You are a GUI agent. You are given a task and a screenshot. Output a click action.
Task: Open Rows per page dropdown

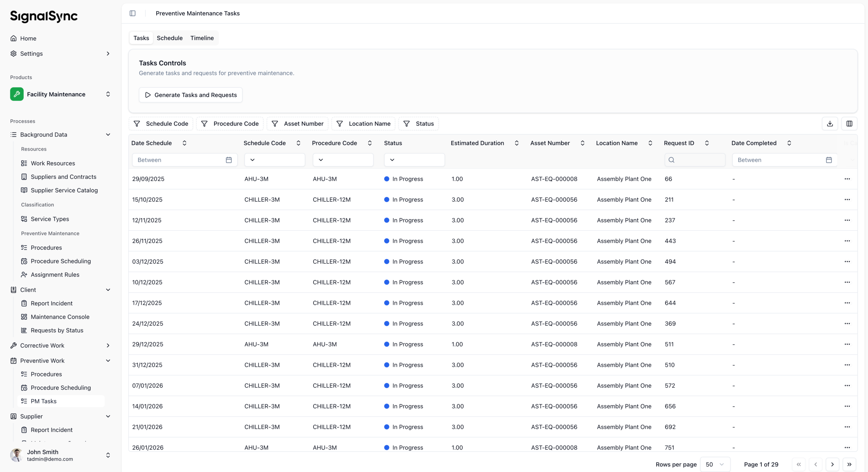pos(715,464)
